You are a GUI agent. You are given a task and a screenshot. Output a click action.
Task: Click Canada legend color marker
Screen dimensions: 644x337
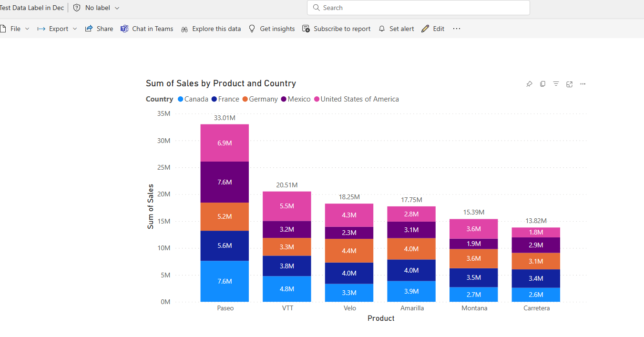tap(181, 99)
